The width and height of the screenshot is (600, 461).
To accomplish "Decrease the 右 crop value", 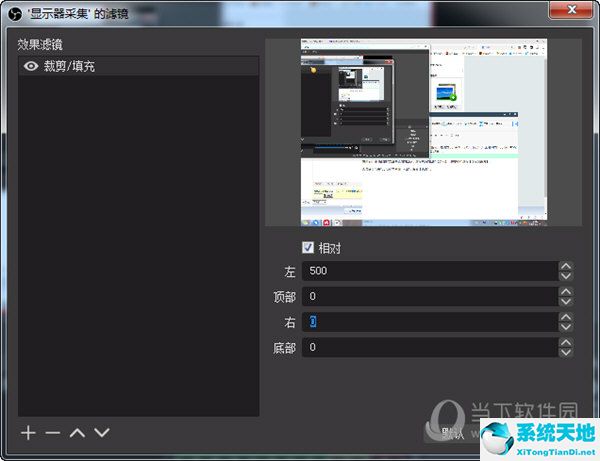I will (566, 327).
